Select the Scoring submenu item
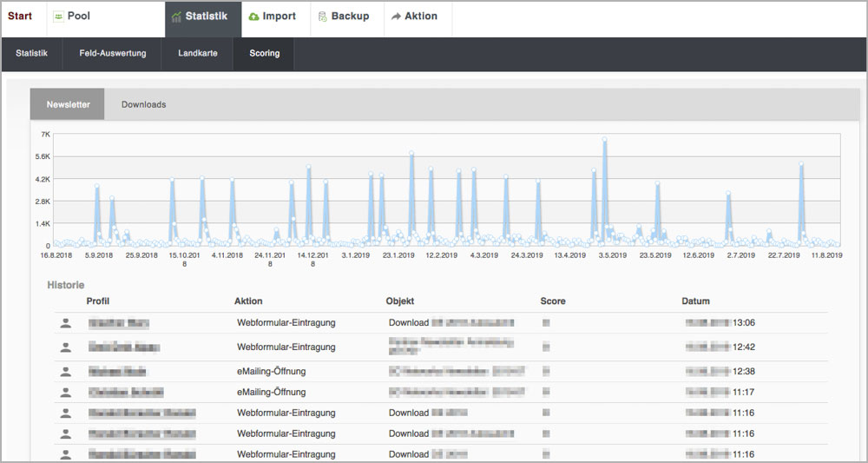Image resolution: width=868 pixels, height=463 pixels. 264,54
